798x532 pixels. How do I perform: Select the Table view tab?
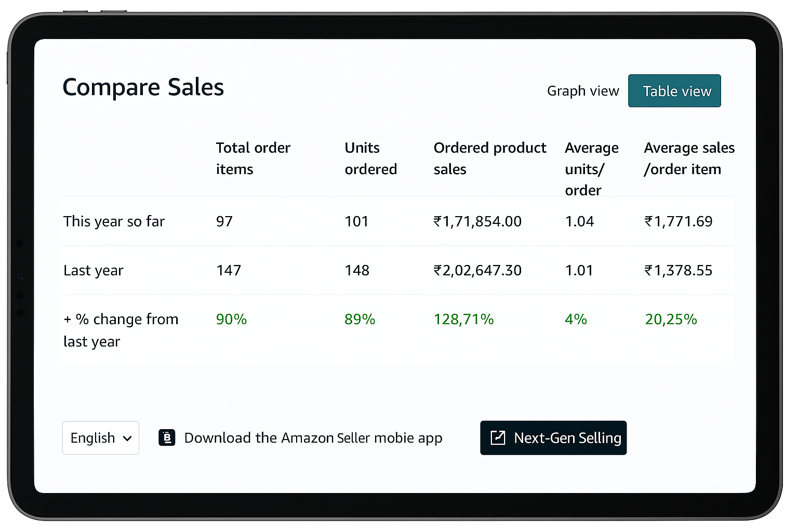[x=674, y=91]
